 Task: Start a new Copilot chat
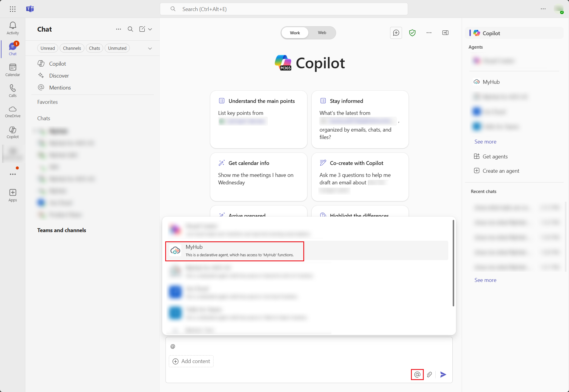396,33
